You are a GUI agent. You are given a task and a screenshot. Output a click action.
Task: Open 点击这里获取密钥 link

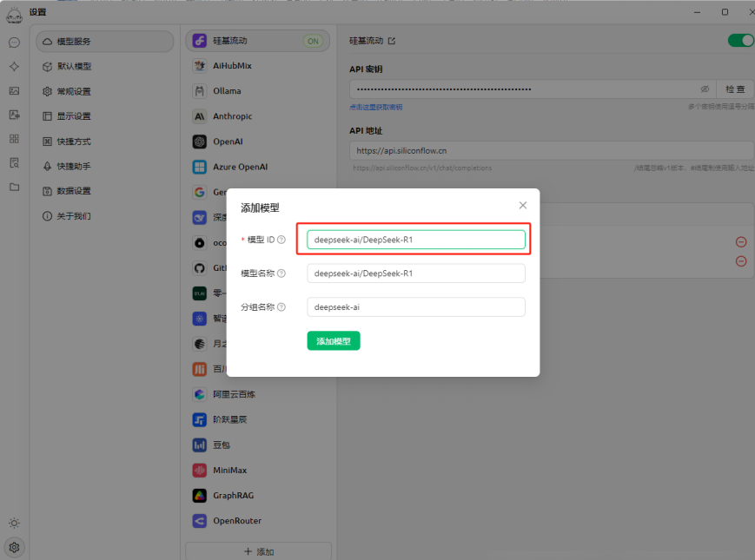[375, 108]
